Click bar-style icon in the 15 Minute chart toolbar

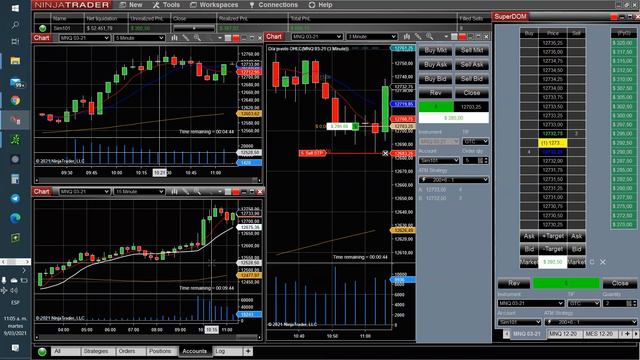tap(174, 191)
